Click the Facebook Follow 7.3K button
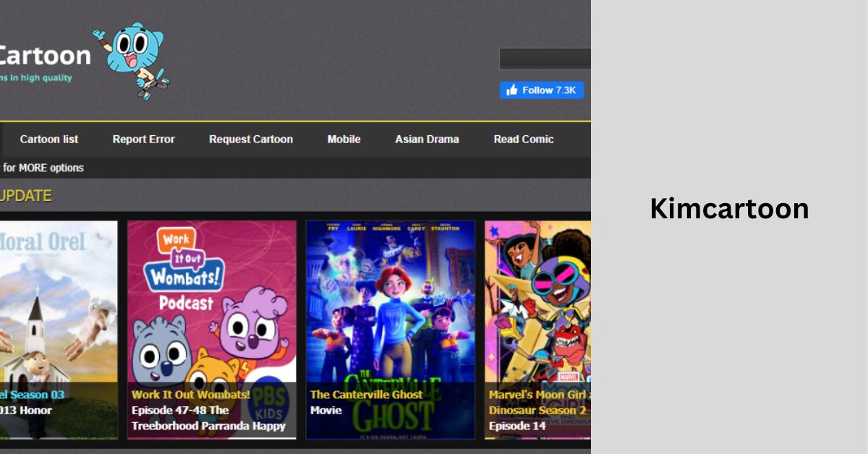This screenshot has width=868, height=454. (542, 90)
